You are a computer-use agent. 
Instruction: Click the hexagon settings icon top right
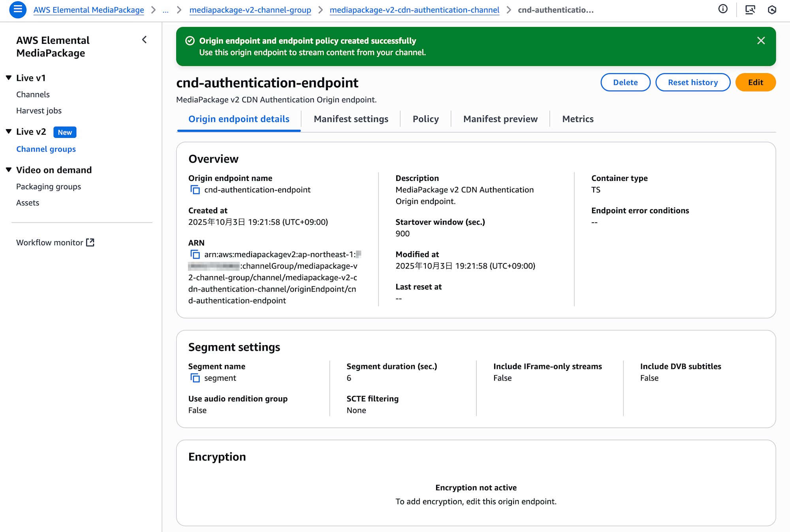[x=772, y=9]
